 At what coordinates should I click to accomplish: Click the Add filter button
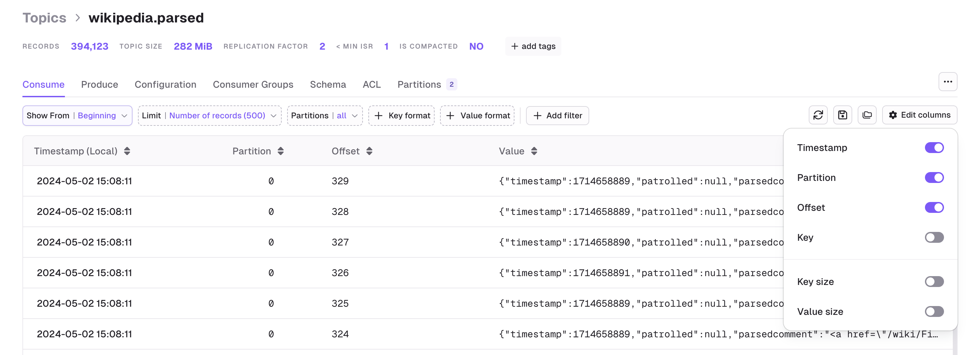pyautogui.click(x=557, y=116)
